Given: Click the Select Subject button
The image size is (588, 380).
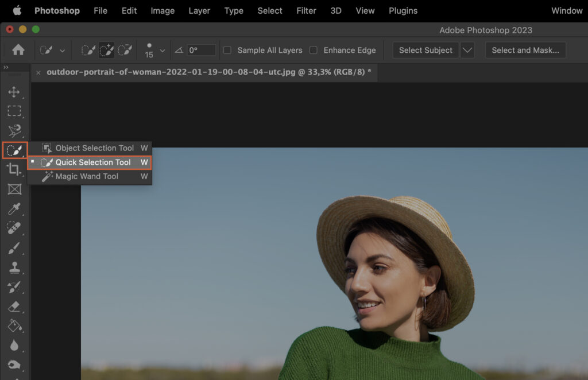Looking at the screenshot, I should tap(425, 50).
